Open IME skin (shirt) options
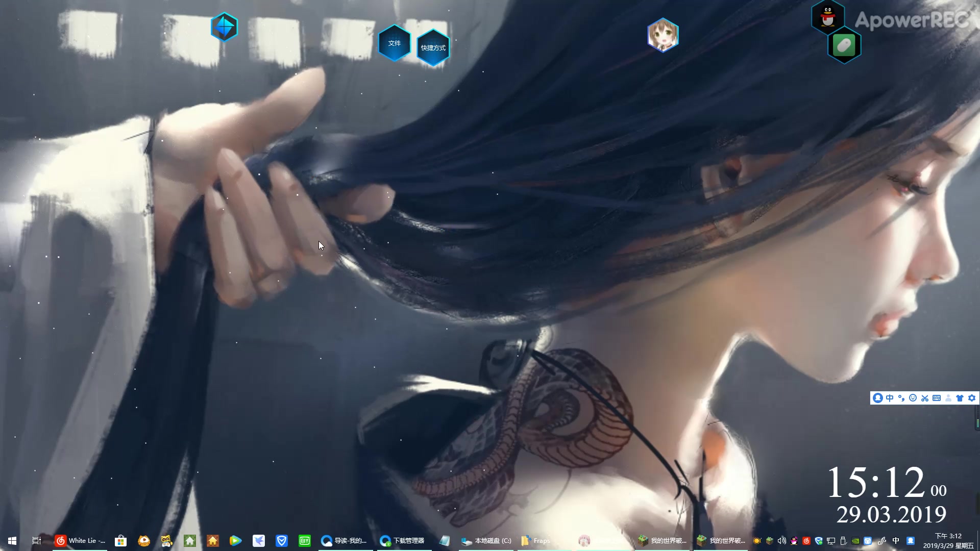This screenshot has height=551, width=980. pyautogui.click(x=960, y=398)
